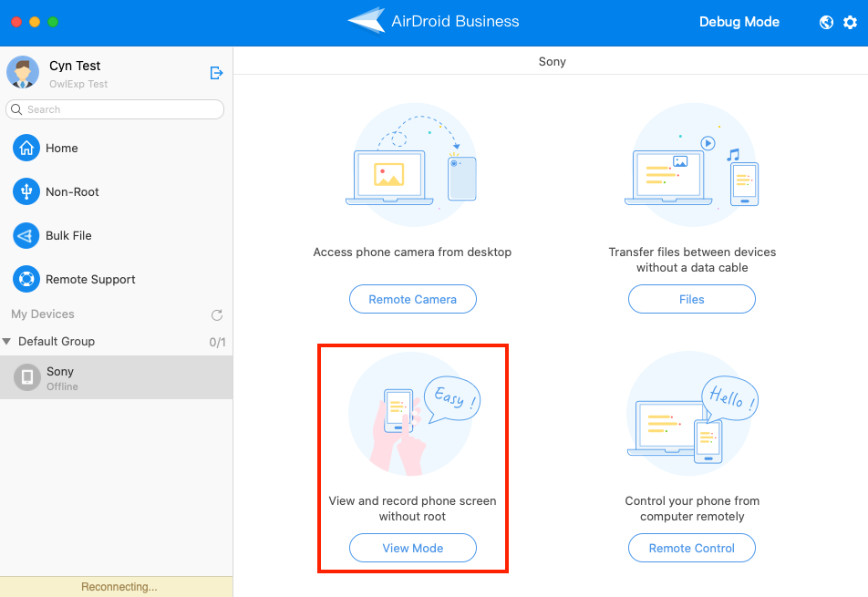Click the Default Group label
The width and height of the screenshot is (868, 597).
tap(57, 342)
